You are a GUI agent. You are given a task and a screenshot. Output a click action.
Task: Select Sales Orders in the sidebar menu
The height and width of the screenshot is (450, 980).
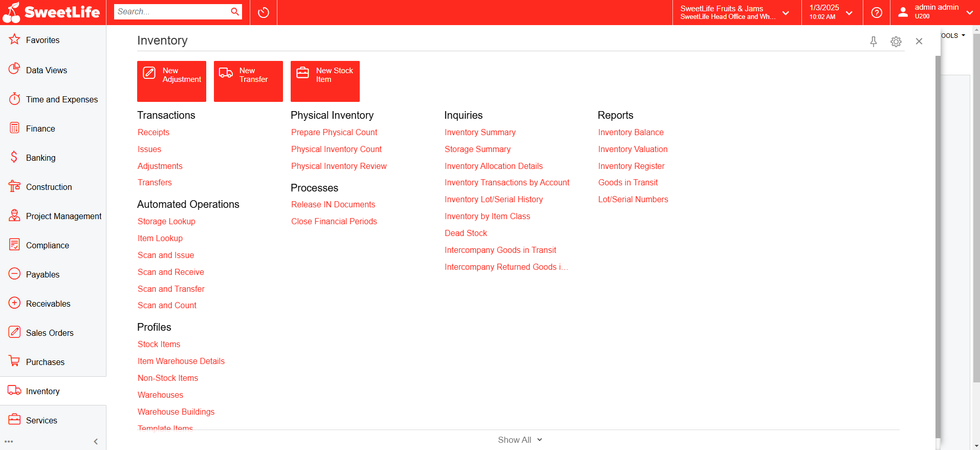click(x=50, y=333)
